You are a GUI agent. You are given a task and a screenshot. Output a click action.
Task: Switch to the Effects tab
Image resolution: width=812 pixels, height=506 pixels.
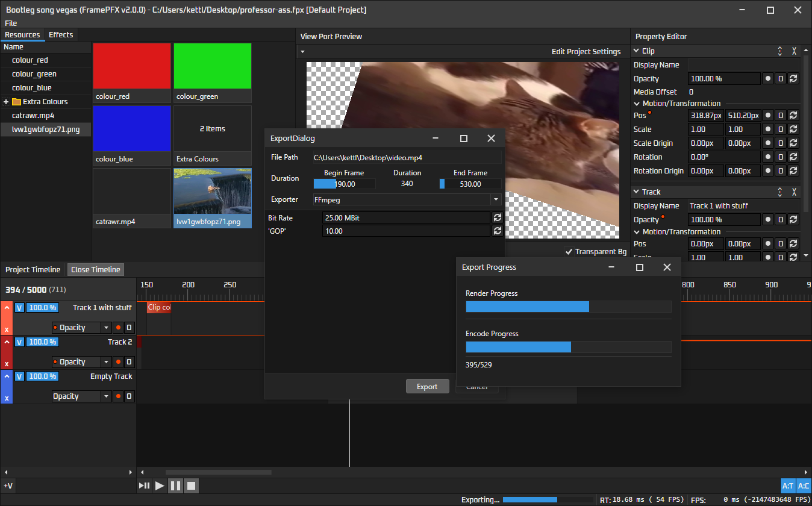61,35
